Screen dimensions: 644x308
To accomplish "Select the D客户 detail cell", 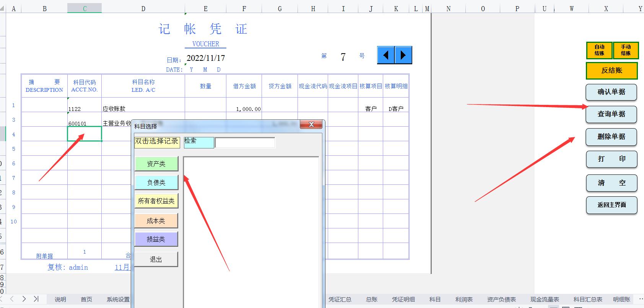I will 396,105.
